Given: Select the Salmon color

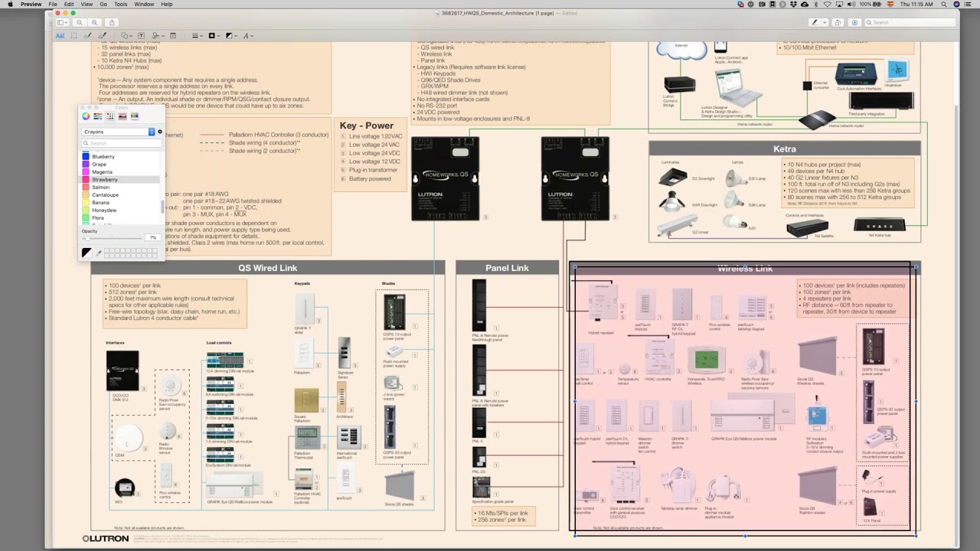Looking at the screenshot, I should pyautogui.click(x=120, y=187).
